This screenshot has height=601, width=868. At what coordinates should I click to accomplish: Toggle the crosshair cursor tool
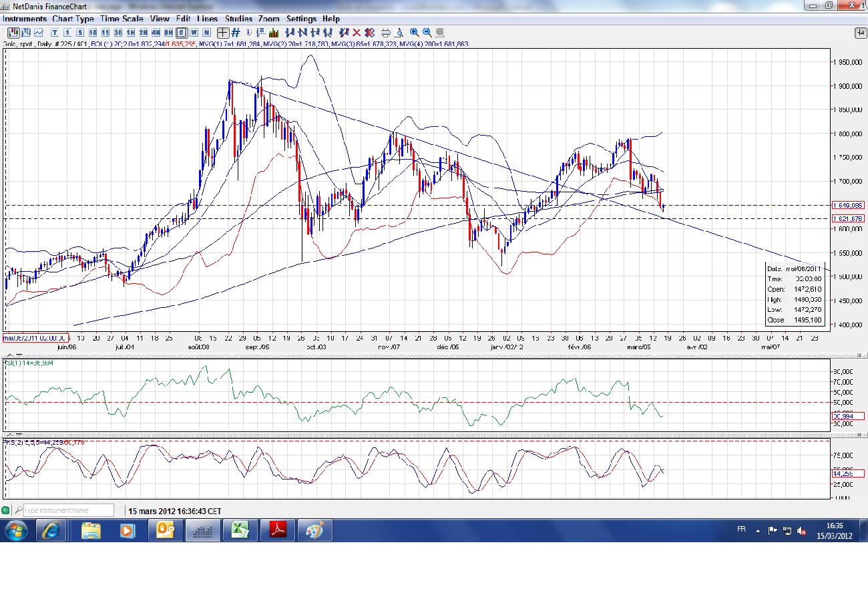(222, 32)
